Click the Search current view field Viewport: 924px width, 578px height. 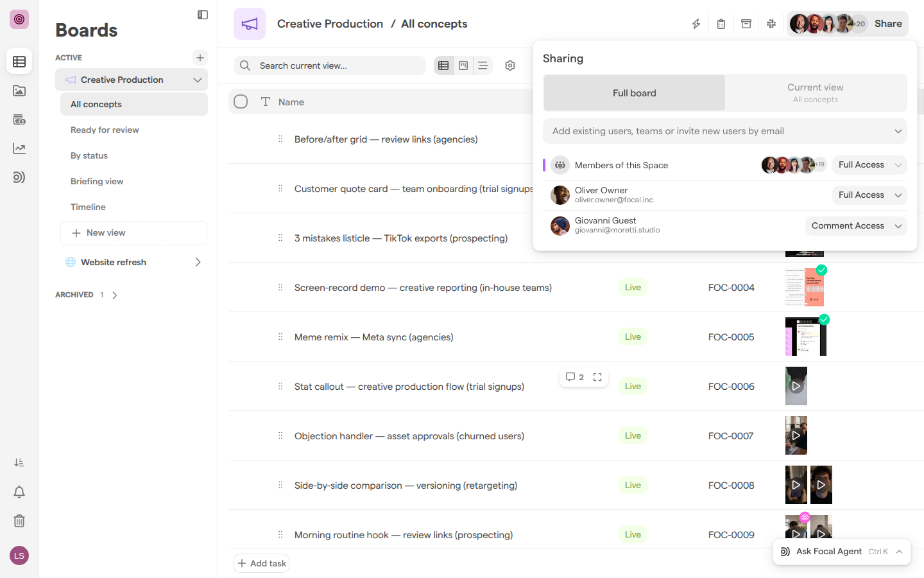(330, 66)
